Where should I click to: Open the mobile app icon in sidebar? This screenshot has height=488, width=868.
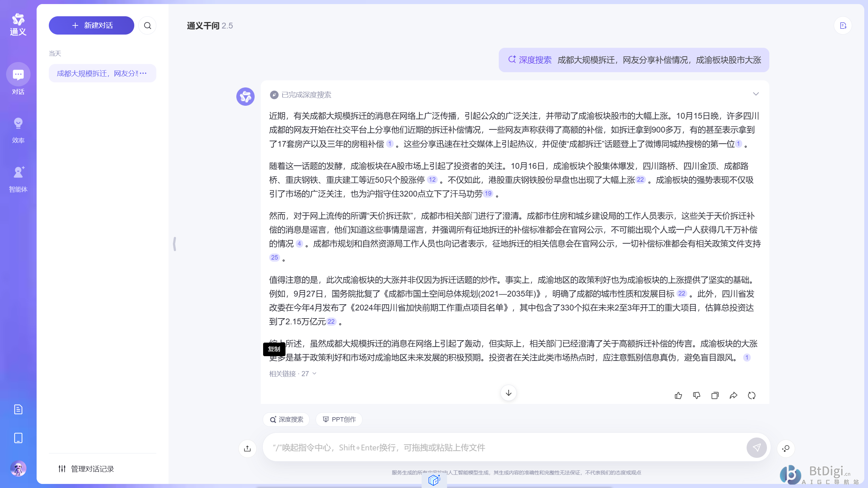pyautogui.click(x=18, y=438)
